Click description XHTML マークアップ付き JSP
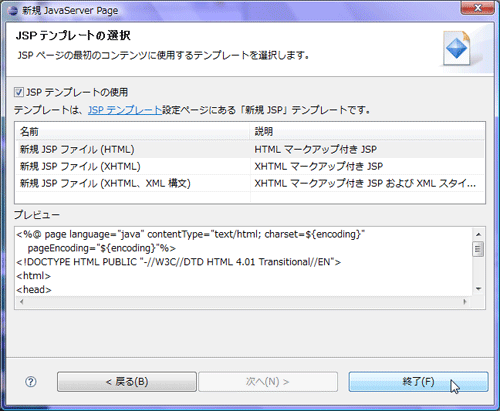 coord(319,166)
